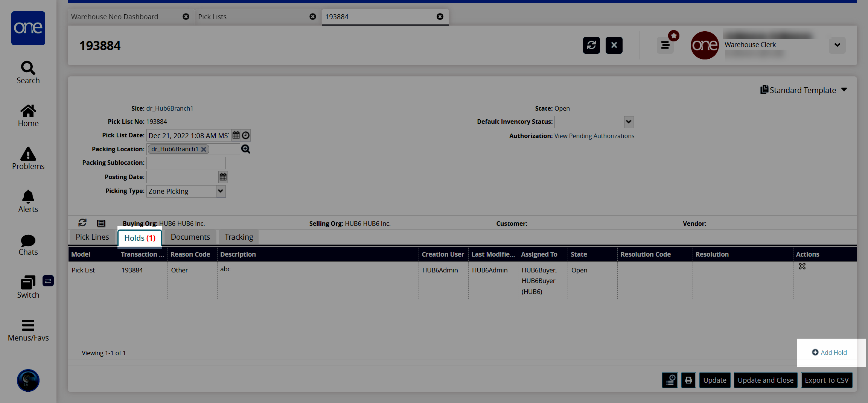
Task: Switch to the Pick Lines tab
Action: (x=92, y=237)
